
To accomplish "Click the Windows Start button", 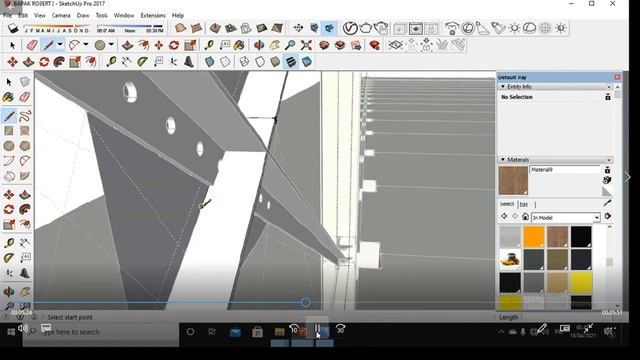I will coord(11,332).
